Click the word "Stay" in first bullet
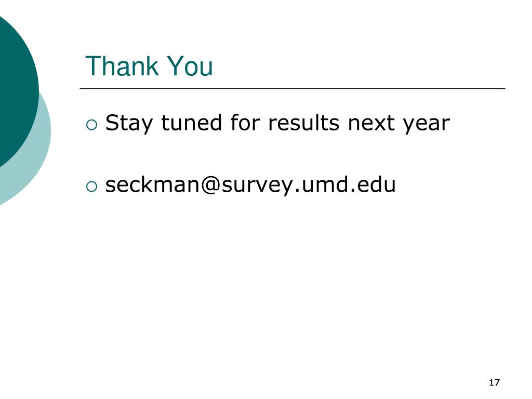Viewport: 532px width, 399px height. [129, 123]
